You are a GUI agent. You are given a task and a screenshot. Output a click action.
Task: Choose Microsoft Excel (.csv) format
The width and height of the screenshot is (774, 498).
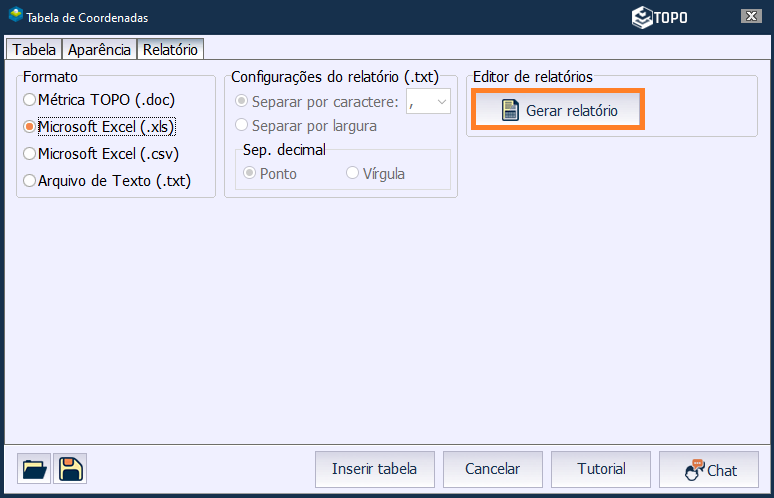[30, 154]
